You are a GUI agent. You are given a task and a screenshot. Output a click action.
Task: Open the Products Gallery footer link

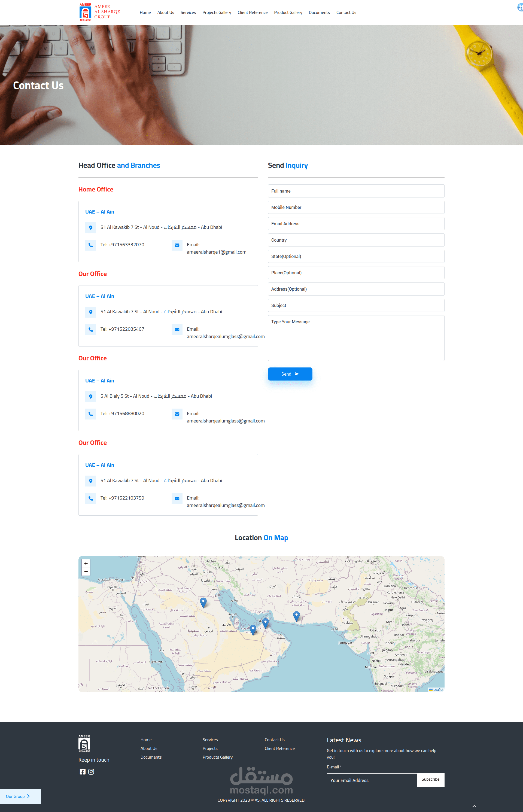coord(217,757)
